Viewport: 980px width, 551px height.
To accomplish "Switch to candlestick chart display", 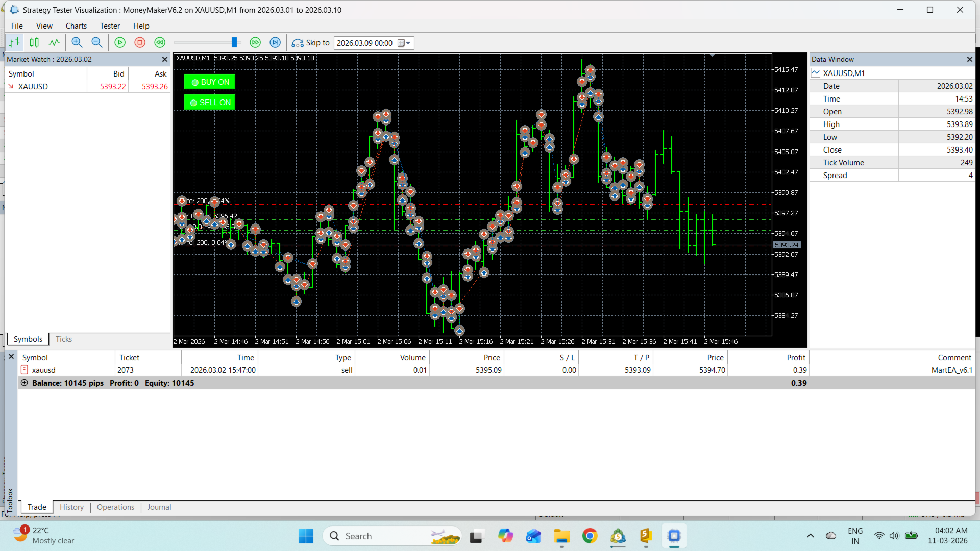I will [x=34, y=43].
